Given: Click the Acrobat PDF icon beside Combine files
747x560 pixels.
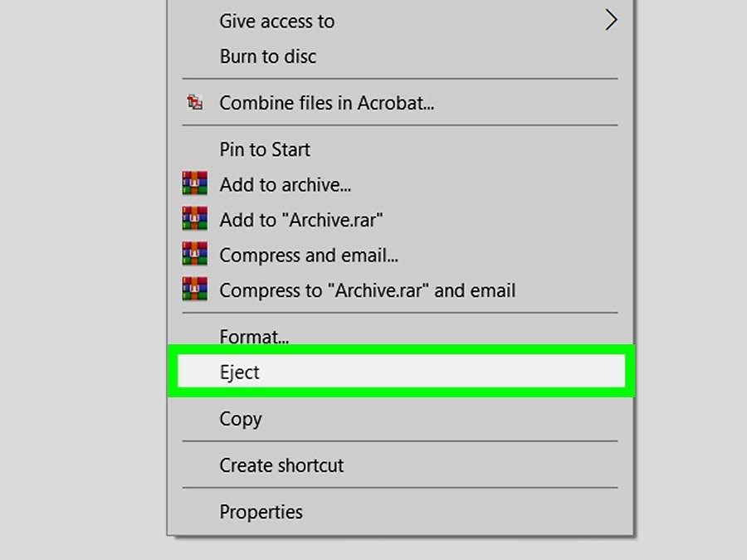Looking at the screenshot, I should click(195, 103).
